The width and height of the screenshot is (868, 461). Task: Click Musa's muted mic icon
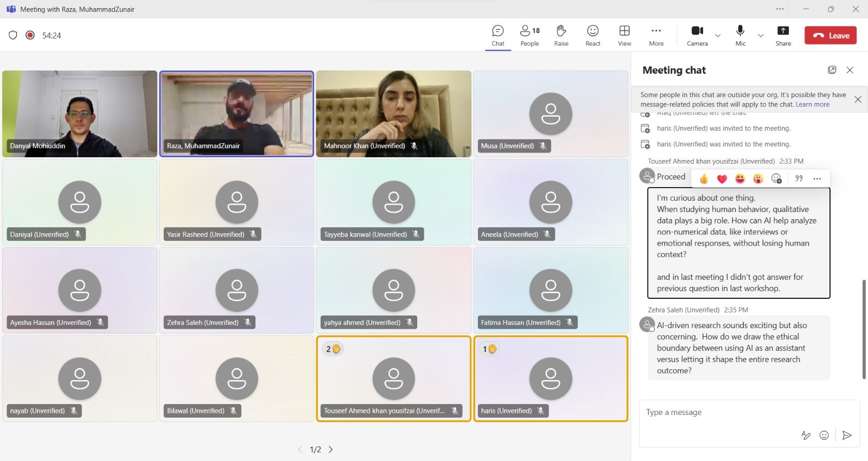coord(543,146)
